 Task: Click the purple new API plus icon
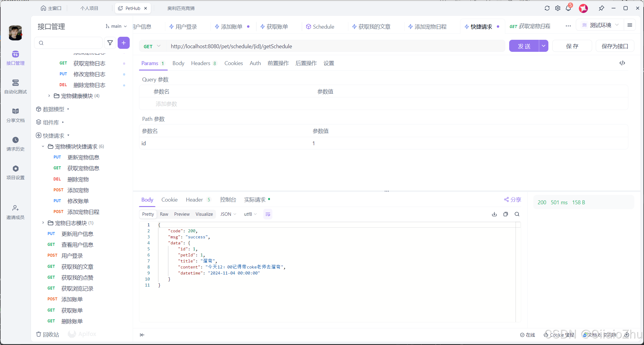tap(124, 43)
